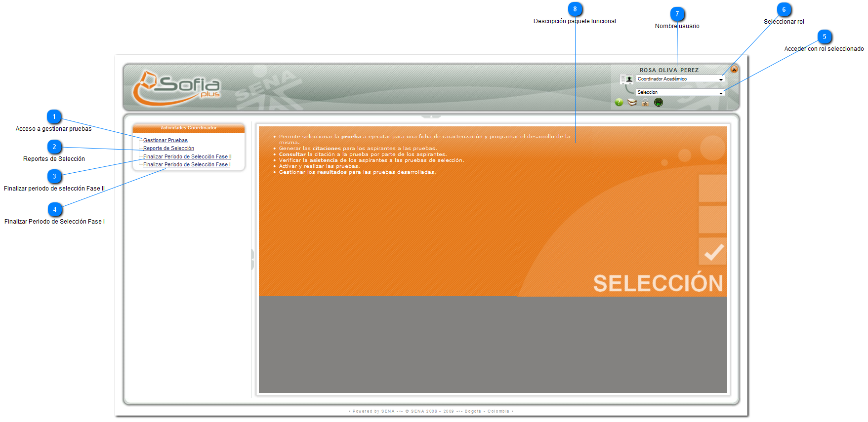Click the orange X logout button
The height and width of the screenshot is (422, 868).
734,69
